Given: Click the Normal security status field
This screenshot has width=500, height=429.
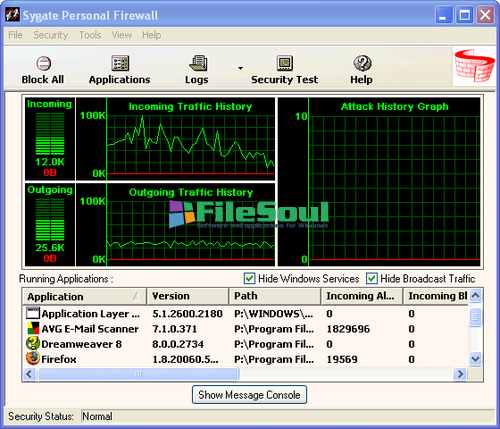Looking at the screenshot, I should (x=288, y=416).
